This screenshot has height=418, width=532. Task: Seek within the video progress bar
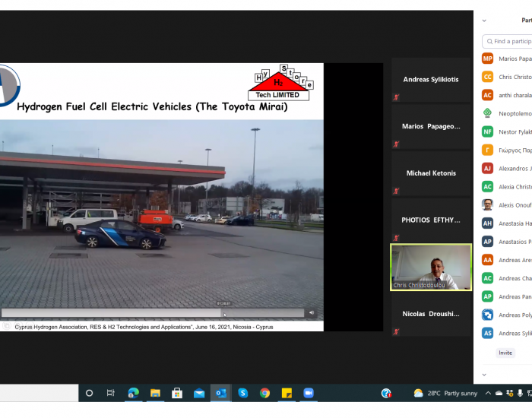tap(153, 313)
